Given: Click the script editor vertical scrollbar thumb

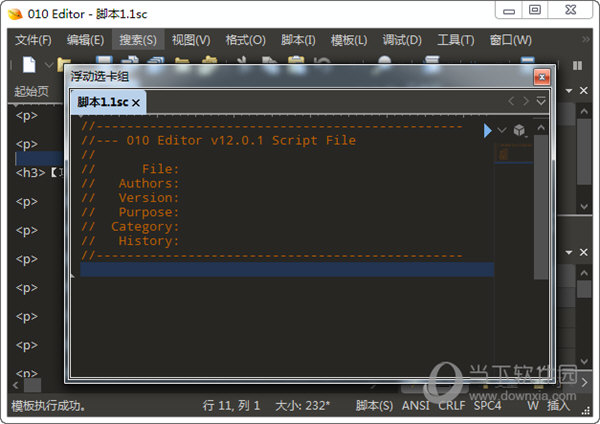Looking at the screenshot, I should click(x=541, y=207).
